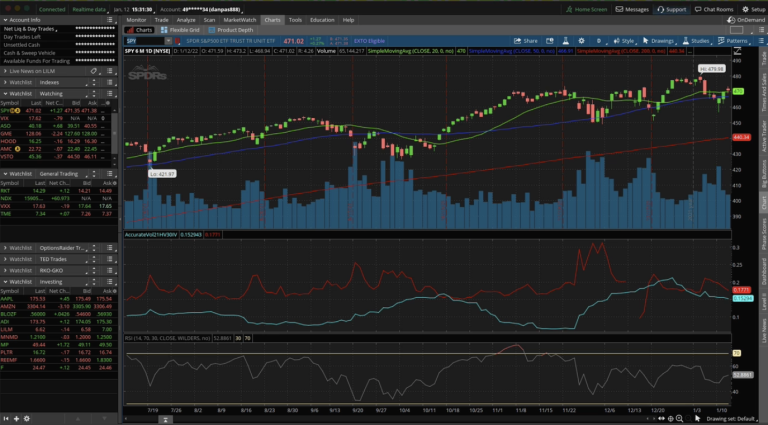Viewport: 768px width, 425px height.
Task: Switch to the MarketWatch tab
Action: pos(239,20)
